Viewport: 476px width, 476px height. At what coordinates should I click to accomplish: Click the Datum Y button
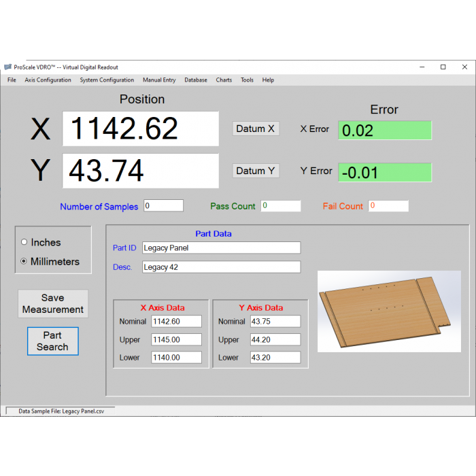pos(256,171)
